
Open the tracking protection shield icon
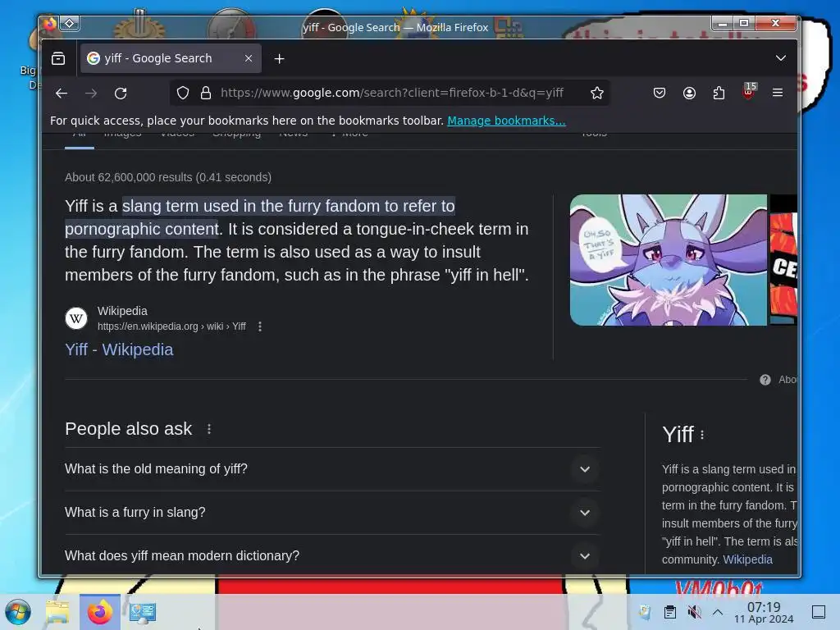pyautogui.click(x=183, y=94)
